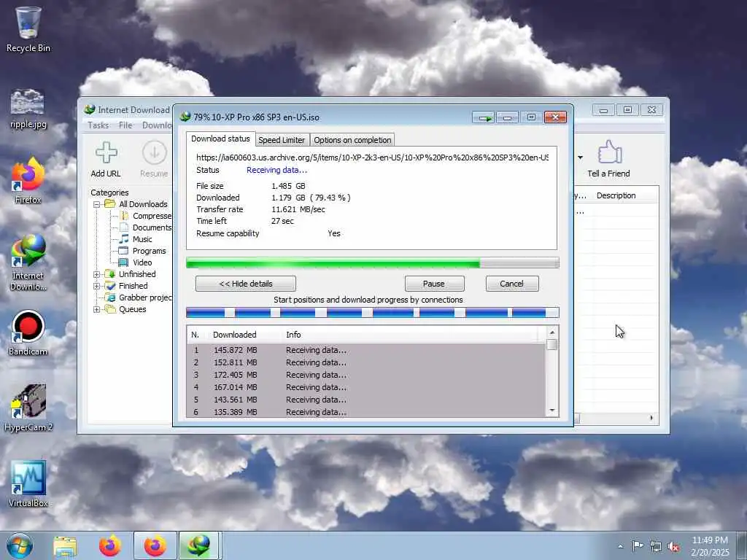Click the main window horizontal scroll right arrow
This screenshot has height=560, width=747.
pos(651,418)
